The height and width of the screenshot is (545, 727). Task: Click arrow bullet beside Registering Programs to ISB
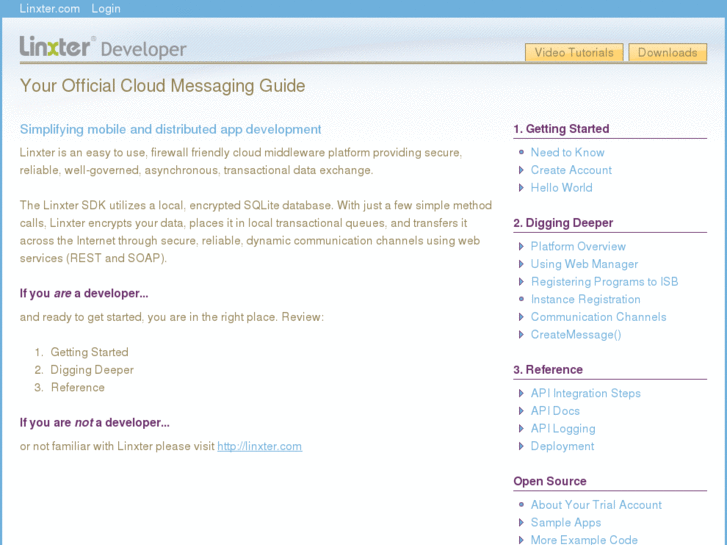tap(521, 282)
